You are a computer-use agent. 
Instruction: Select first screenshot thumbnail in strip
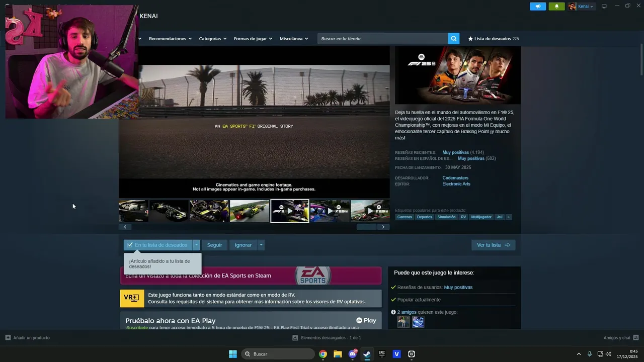coord(133,211)
